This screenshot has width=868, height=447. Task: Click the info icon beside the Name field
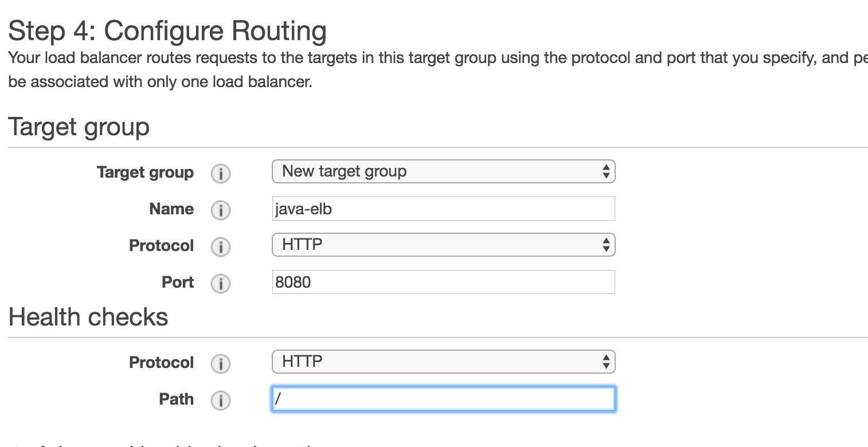[x=221, y=210]
